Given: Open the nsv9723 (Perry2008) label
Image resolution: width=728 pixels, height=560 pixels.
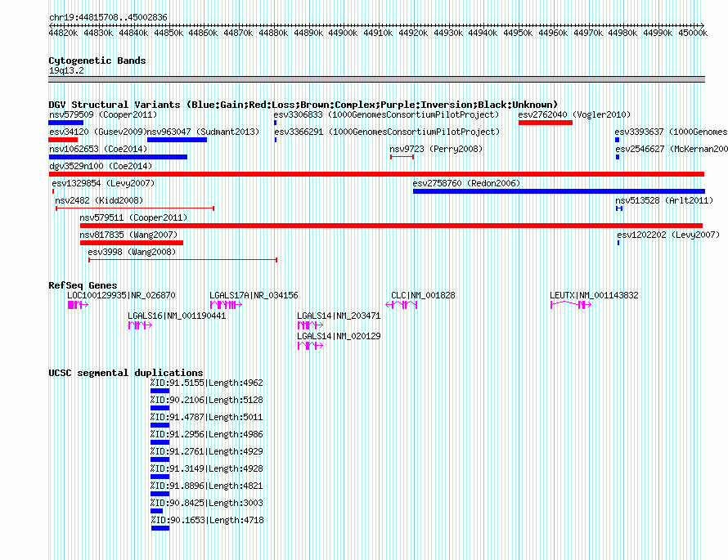Looking at the screenshot, I should pyautogui.click(x=437, y=149).
